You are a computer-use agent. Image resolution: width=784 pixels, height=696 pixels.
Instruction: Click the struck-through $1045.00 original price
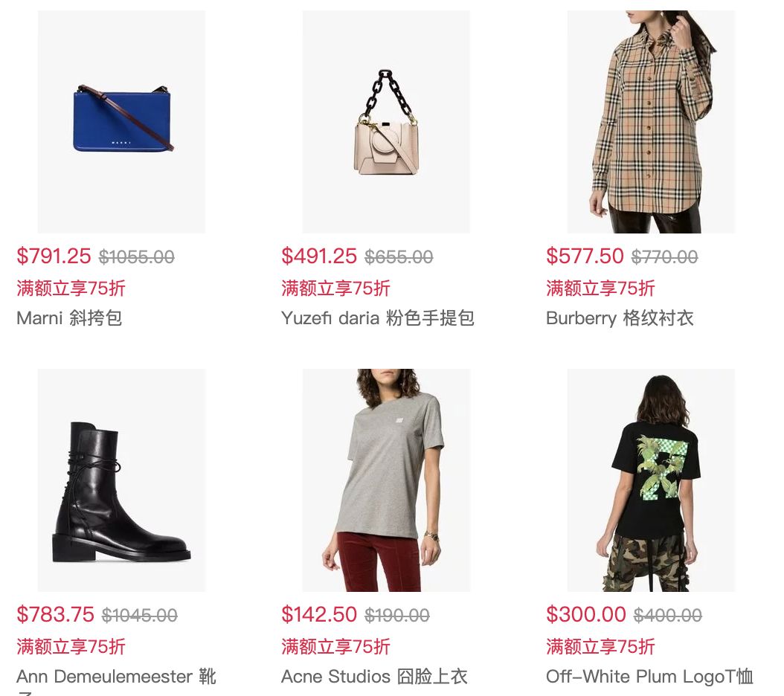point(140,616)
